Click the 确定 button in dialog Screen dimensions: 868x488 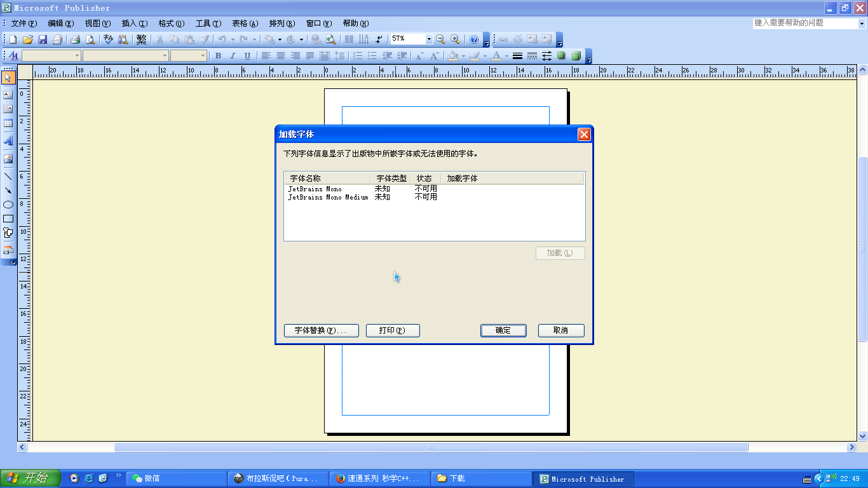[503, 330]
